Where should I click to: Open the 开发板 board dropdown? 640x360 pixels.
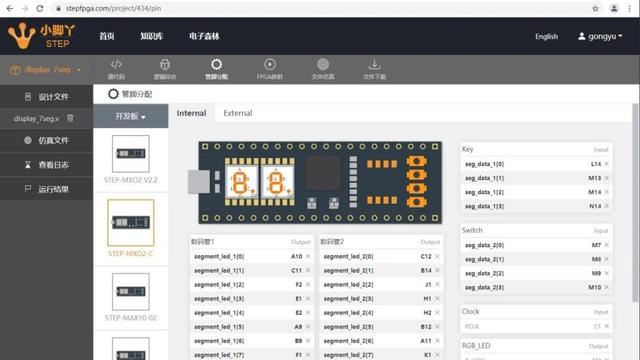[x=131, y=116]
